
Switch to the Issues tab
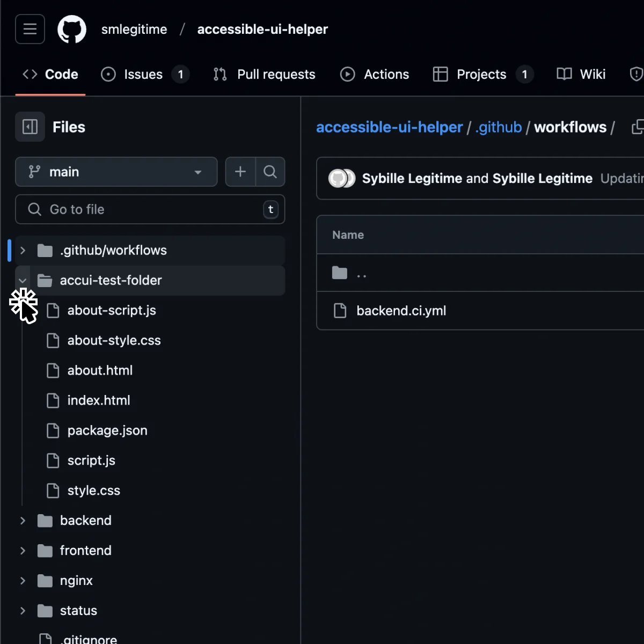click(145, 74)
